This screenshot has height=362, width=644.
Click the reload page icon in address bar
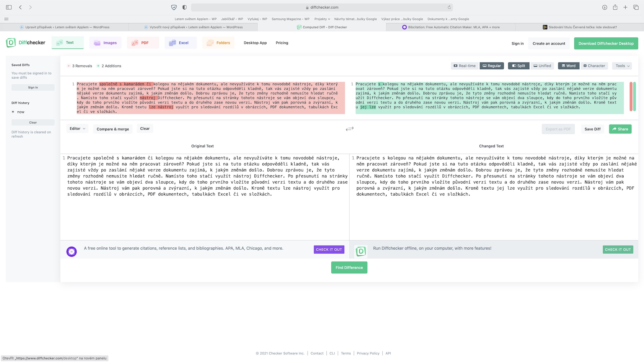449,7
